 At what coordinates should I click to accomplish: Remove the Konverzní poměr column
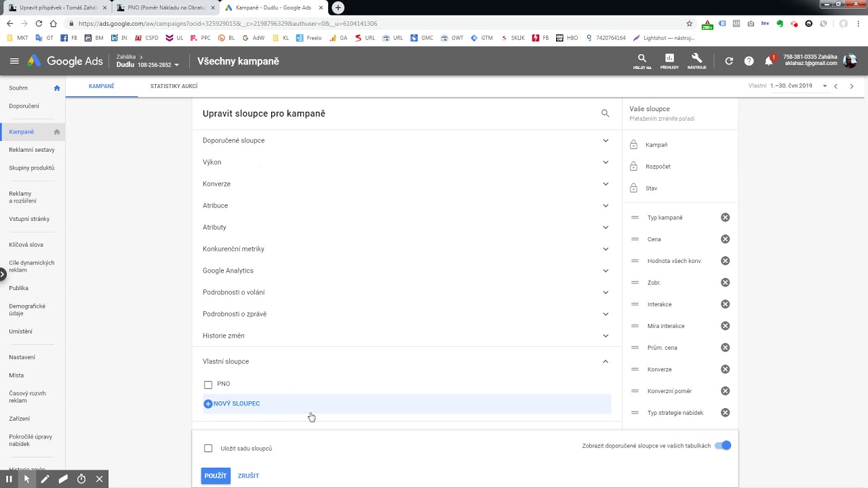(725, 391)
